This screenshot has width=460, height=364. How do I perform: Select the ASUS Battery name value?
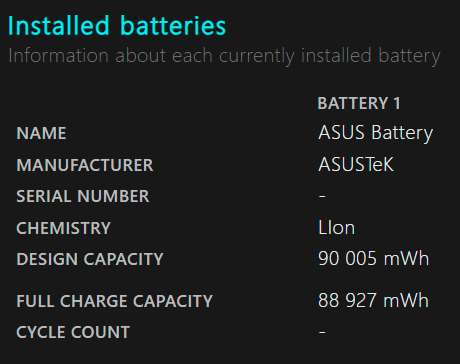[x=376, y=133]
